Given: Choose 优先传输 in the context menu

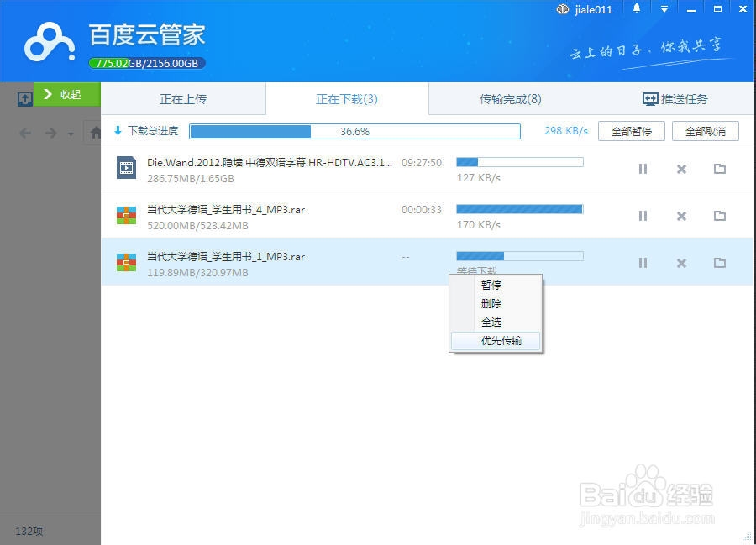Looking at the screenshot, I should pyautogui.click(x=495, y=341).
